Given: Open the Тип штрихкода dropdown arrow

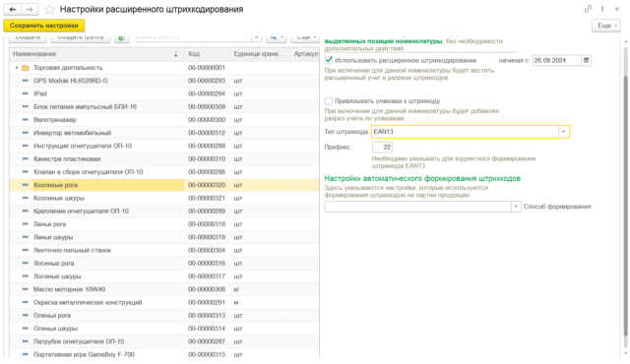Looking at the screenshot, I should pos(564,132).
